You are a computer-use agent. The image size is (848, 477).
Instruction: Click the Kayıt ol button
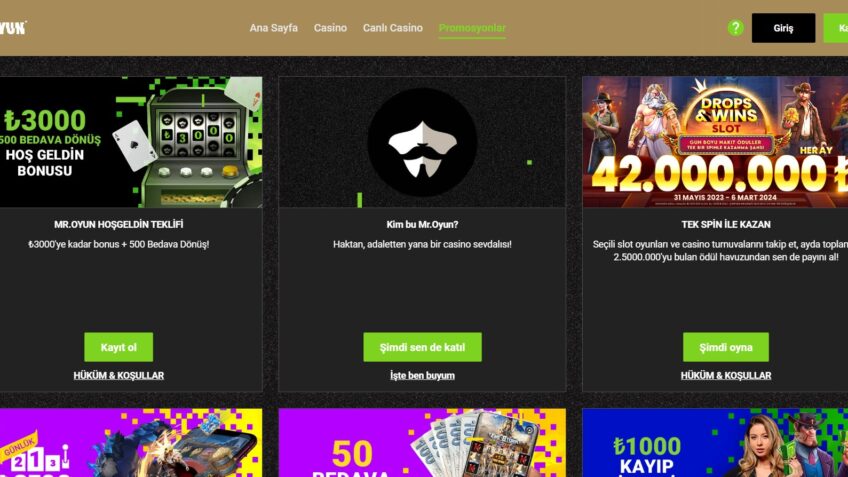118,347
